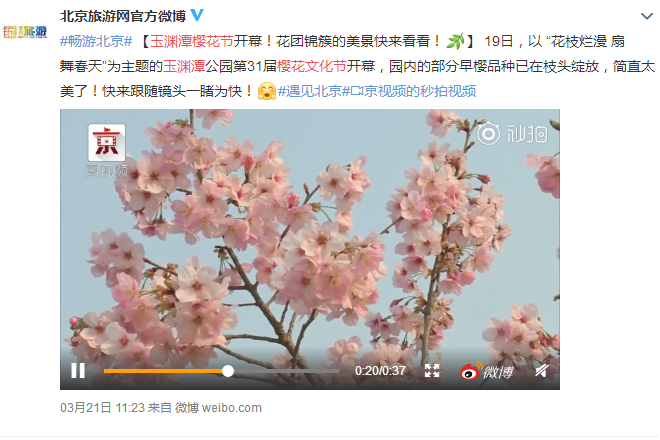Click the Miaopai watermark icon
This screenshot has height=440, width=660.
point(512,133)
